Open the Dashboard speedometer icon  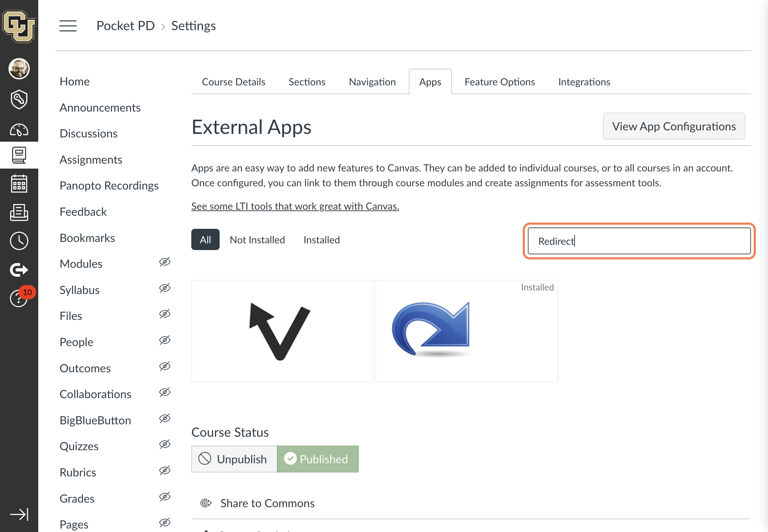tap(19, 130)
